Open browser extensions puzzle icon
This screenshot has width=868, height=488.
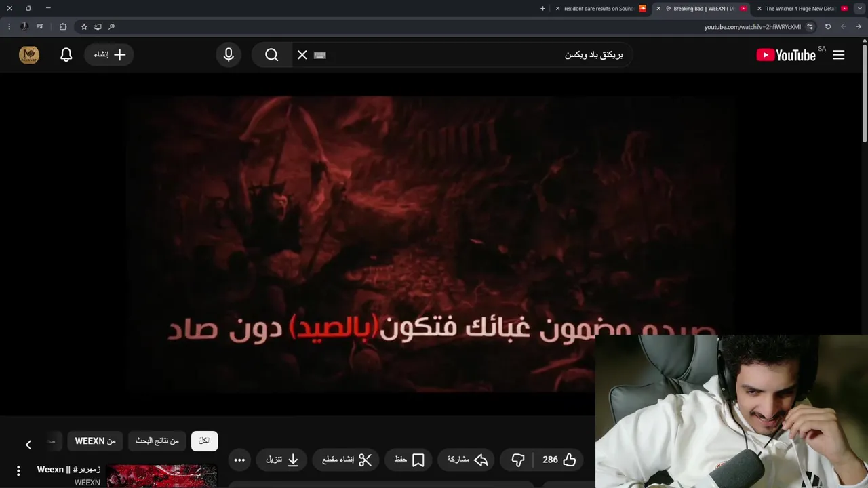pyautogui.click(x=63, y=27)
